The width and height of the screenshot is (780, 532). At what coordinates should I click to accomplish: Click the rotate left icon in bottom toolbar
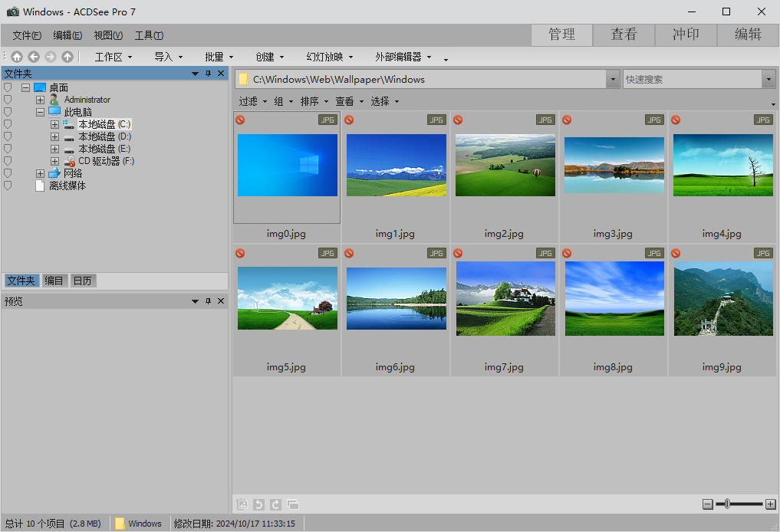click(258, 504)
